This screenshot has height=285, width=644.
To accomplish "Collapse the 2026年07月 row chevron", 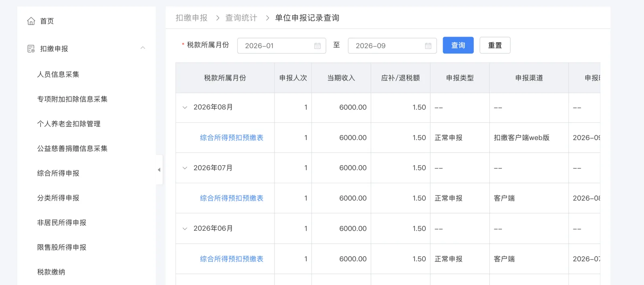I will click(185, 168).
